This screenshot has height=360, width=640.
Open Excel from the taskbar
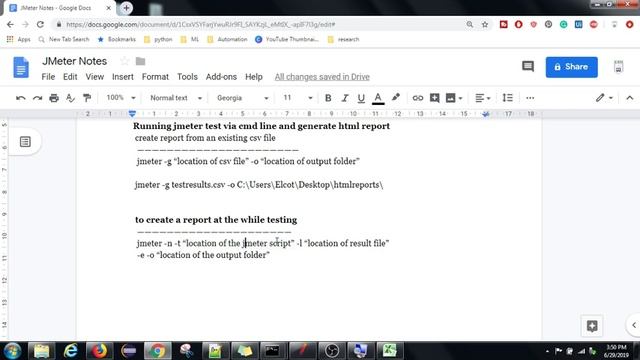[x=389, y=351]
